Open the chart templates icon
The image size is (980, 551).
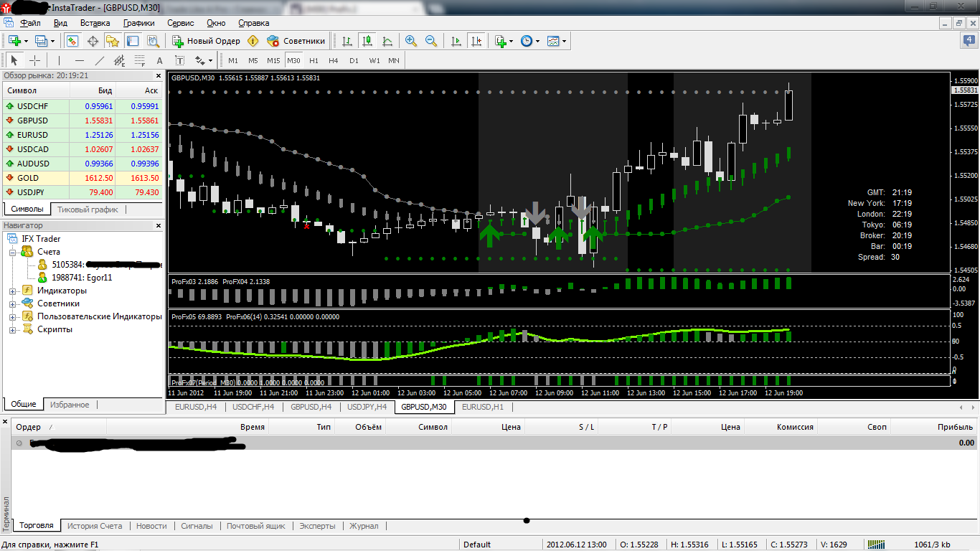tap(553, 41)
